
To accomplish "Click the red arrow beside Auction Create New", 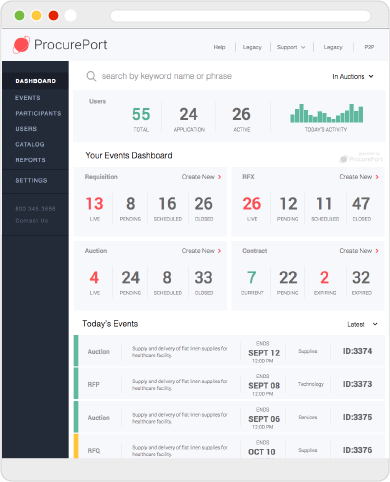I will coord(219,251).
